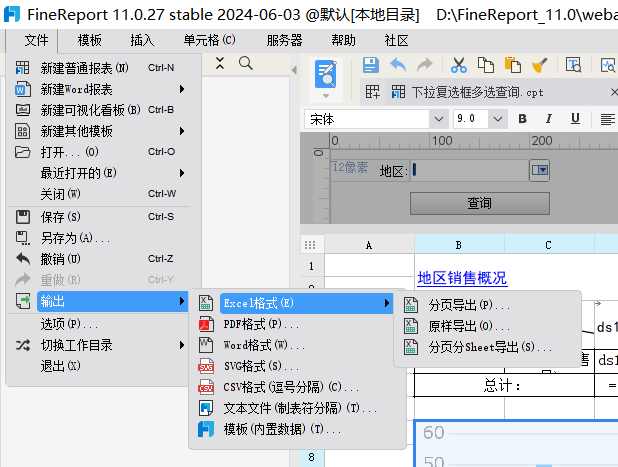Click the Cut scissors icon
Image resolution: width=618 pixels, height=467 pixels.
coord(459,65)
